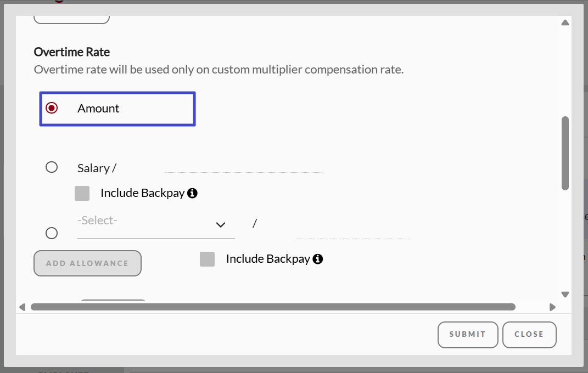Select the radio button beside the -Select- dropdown

52,233
